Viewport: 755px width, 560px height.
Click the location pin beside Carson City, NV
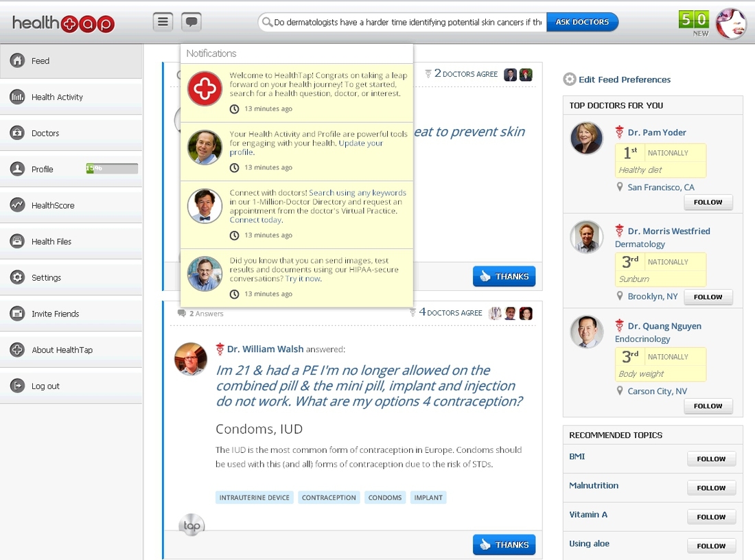(x=620, y=390)
